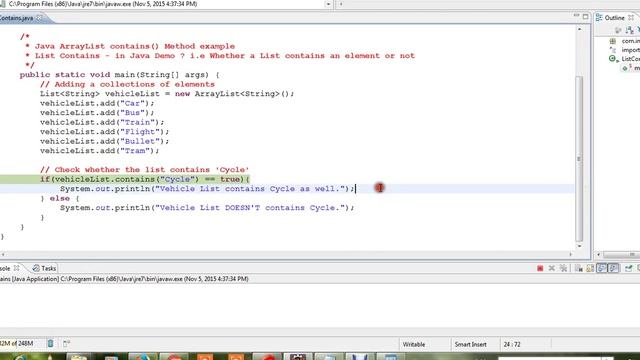Click the 'new ArrayList<String>()' declaration line
The height and width of the screenshot is (360, 640).
click(x=167, y=94)
